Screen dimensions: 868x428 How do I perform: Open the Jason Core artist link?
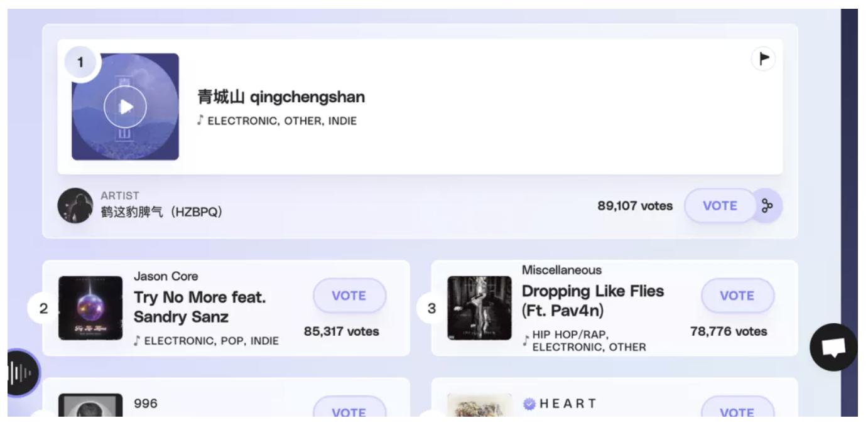pos(166,276)
